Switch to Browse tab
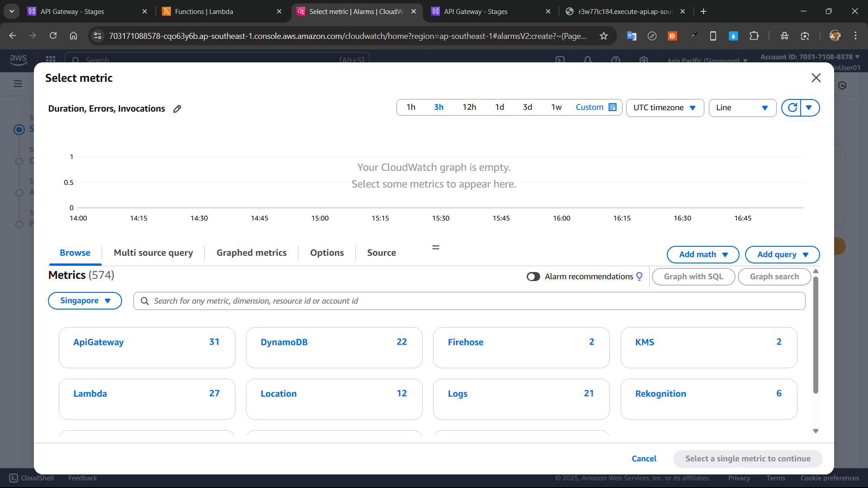 [75, 253]
